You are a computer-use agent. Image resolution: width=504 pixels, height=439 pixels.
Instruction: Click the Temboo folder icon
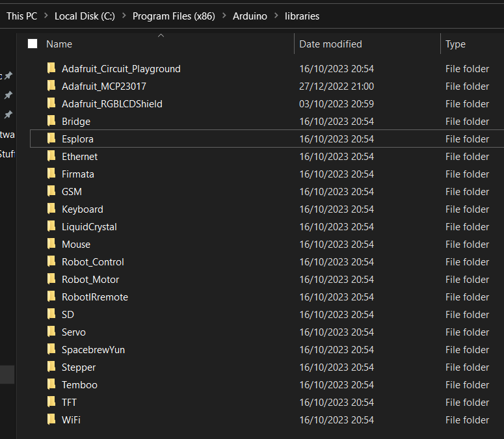[x=51, y=384]
